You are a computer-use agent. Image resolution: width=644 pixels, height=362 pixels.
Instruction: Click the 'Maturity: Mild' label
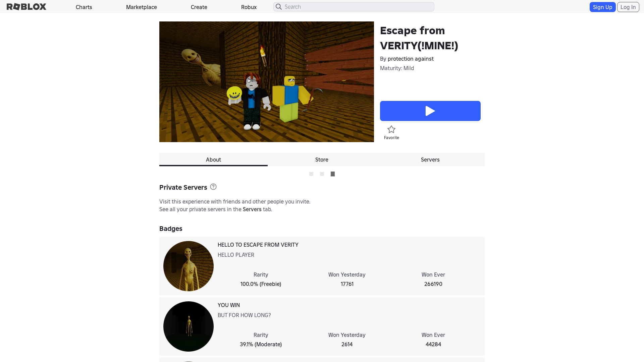pos(397,68)
